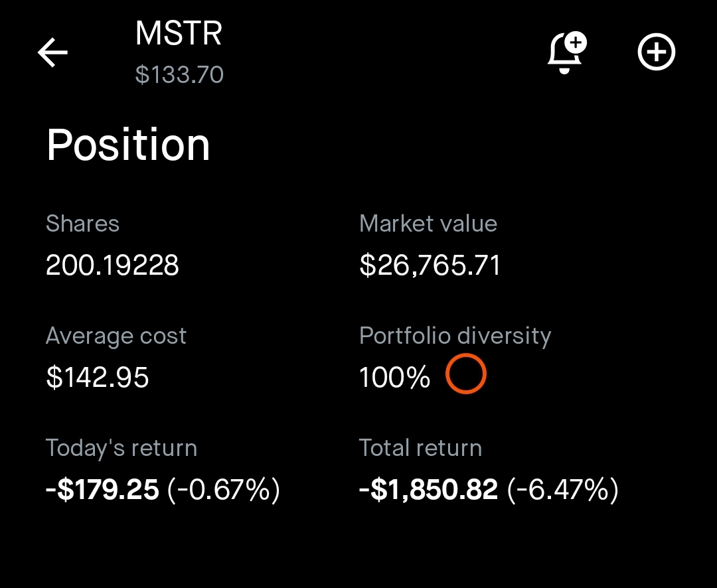Tap the Today's return label
The height and width of the screenshot is (588, 717).
[x=121, y=448]
